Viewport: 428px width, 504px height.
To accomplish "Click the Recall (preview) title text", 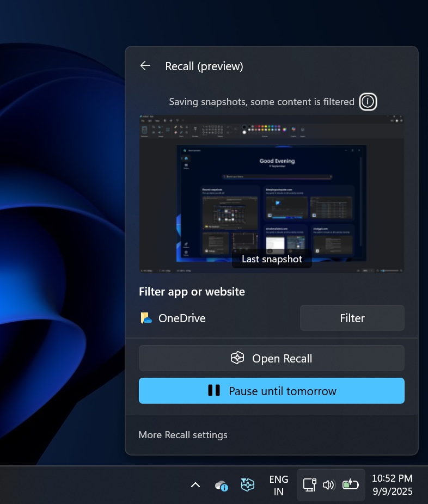I will [204, 66].
